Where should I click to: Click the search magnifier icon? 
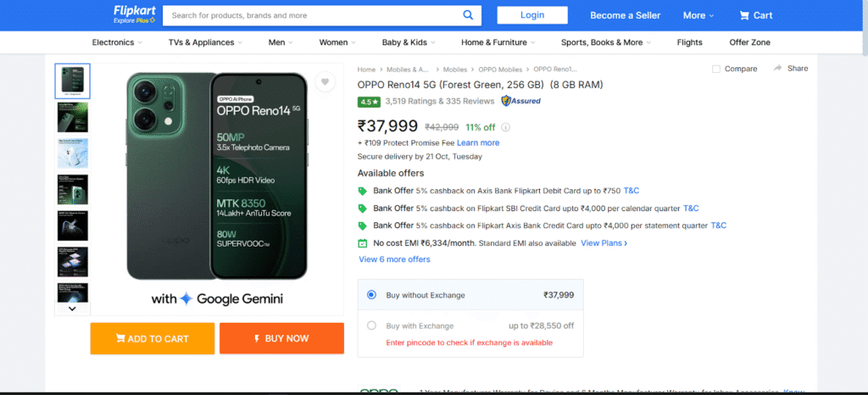point(468,15)
